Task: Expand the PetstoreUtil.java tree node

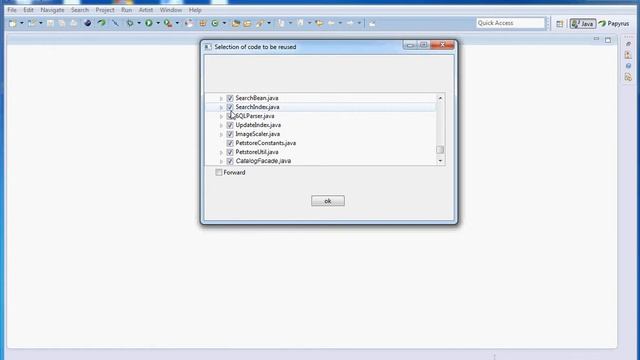Action: click(221, 152)
